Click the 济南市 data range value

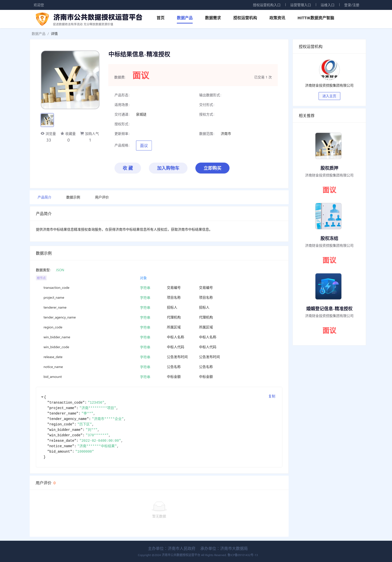226,134
